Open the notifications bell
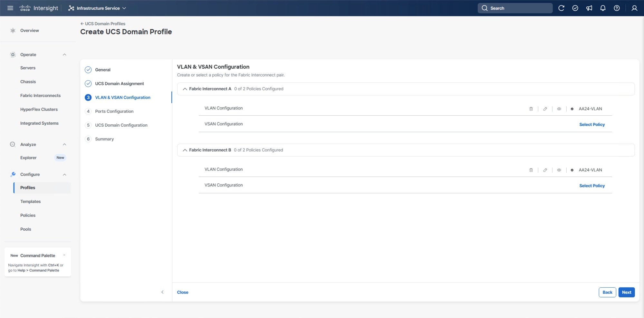644x318 pixels. pos(603,8)
